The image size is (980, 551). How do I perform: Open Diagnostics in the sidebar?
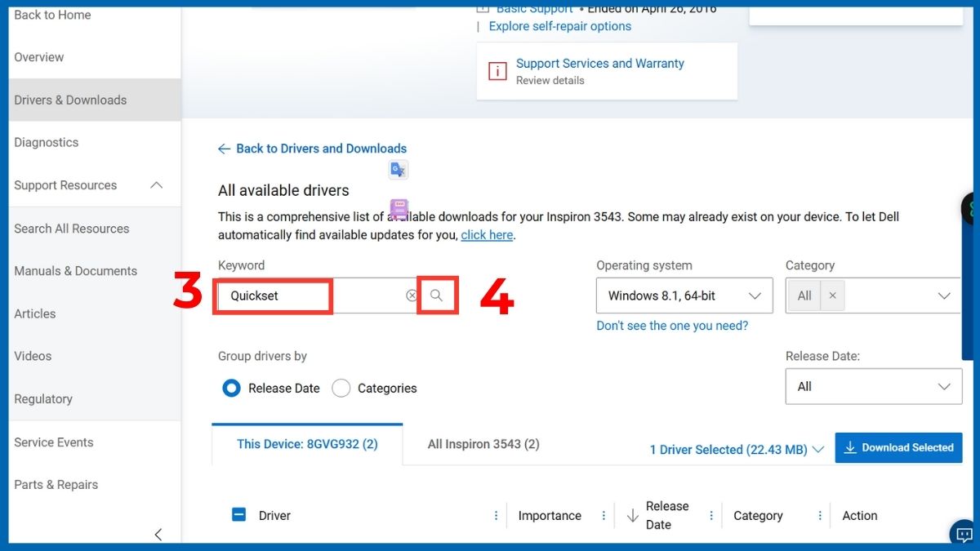click(46, 142)
